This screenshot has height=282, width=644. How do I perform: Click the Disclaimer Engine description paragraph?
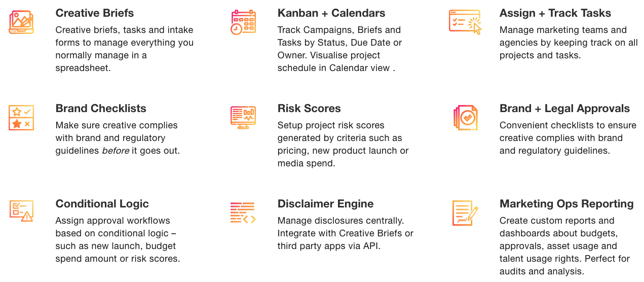tap(346, 233)
